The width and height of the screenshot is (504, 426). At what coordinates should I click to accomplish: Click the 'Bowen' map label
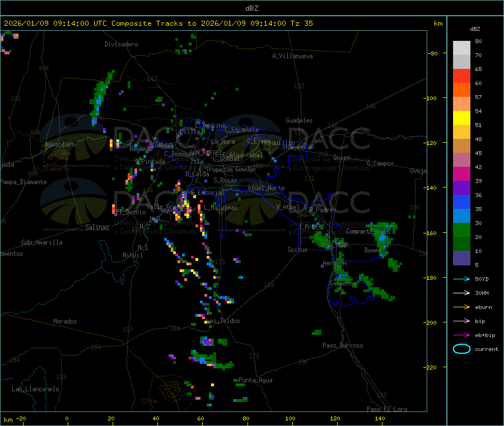point(372,250)
